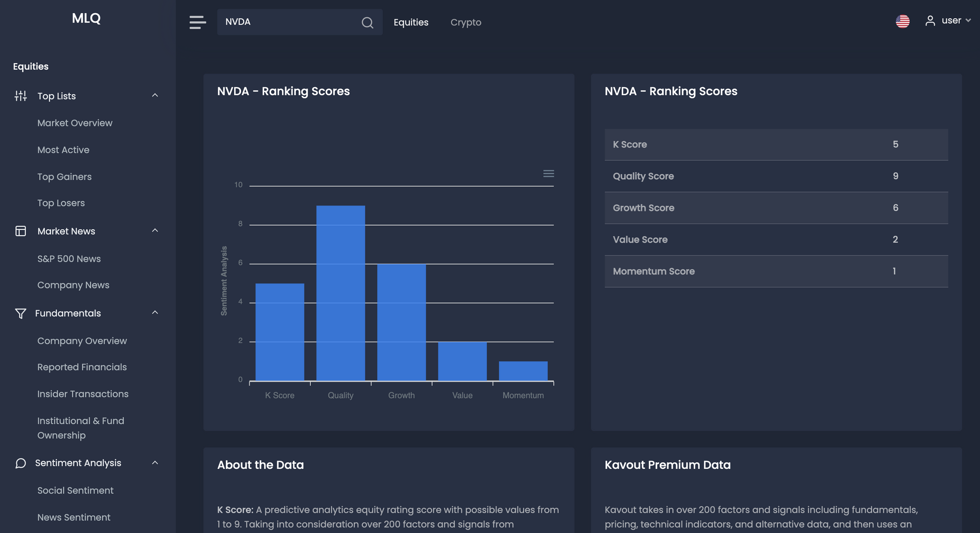The height and width of the screenshot is (533, 980).
Task: Click the Quality bar in chart
Action: [x=341, y=293]
